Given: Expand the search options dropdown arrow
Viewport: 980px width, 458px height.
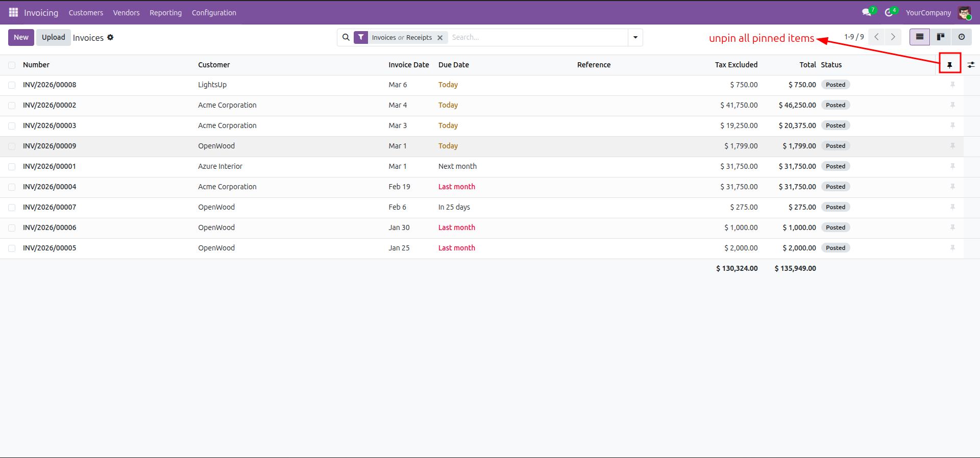Looking at the screenshot, I should 635,37.
